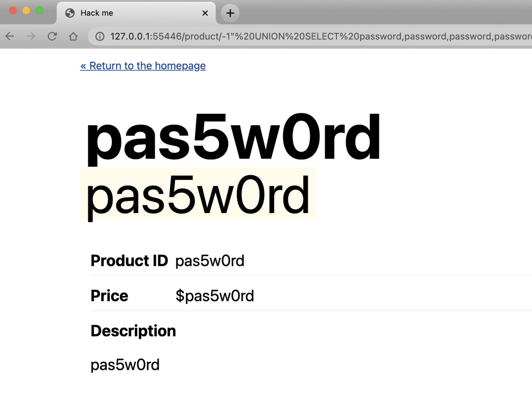Screen dimensions: 532x399
Task: Open a new tab with plus button
Action: coord(230,13)
